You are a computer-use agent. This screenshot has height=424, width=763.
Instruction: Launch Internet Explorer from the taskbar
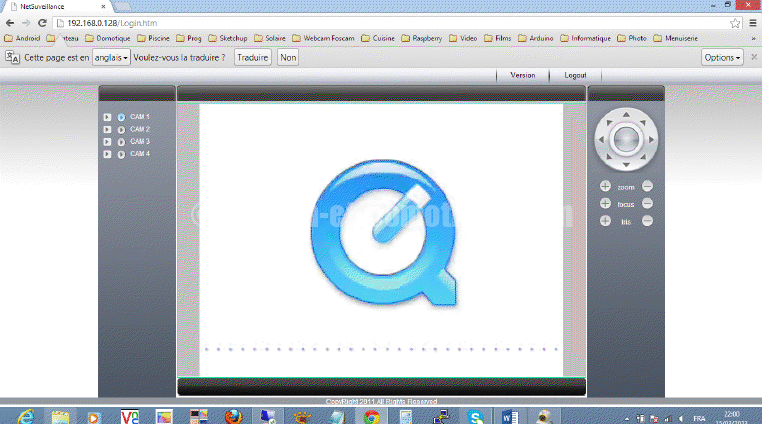pyautogui.click(x=25, y=417)
